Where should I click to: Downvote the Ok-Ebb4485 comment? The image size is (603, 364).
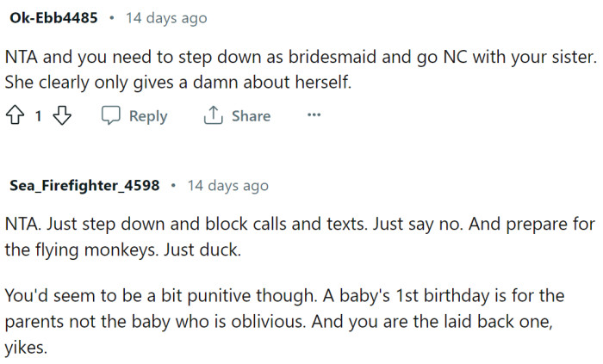(x=60, y=116)
